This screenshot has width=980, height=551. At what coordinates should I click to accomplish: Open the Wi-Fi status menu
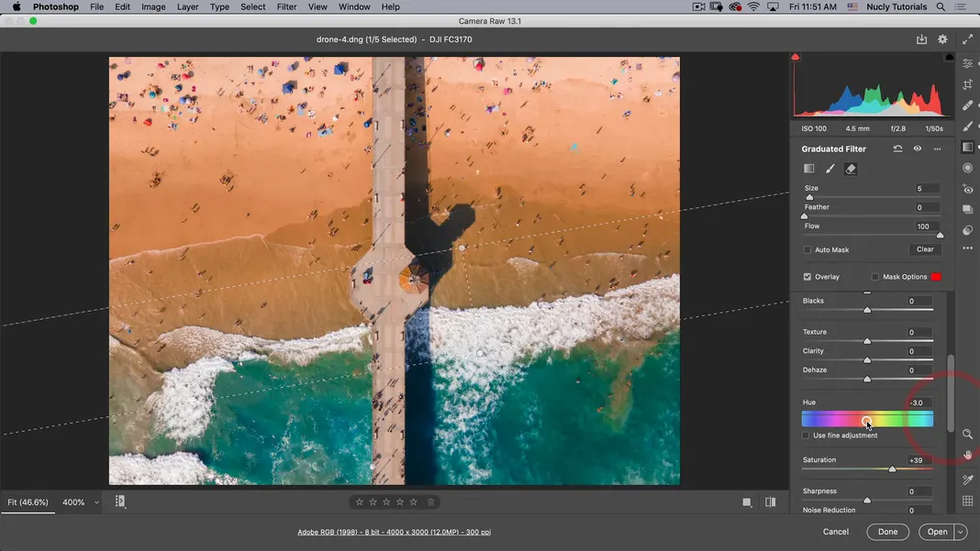click(x=753, y=6)
